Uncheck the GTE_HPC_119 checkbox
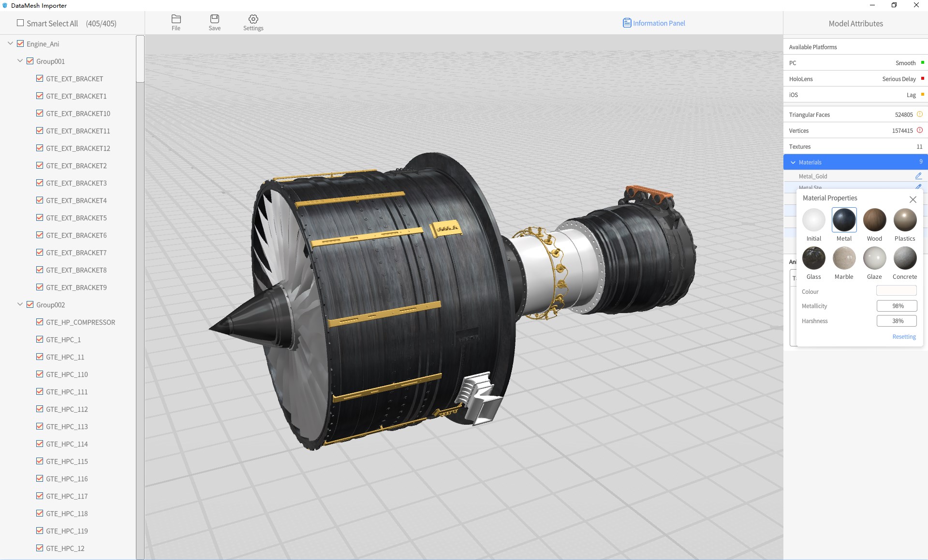The image size is (928, 560). [40, 531]
